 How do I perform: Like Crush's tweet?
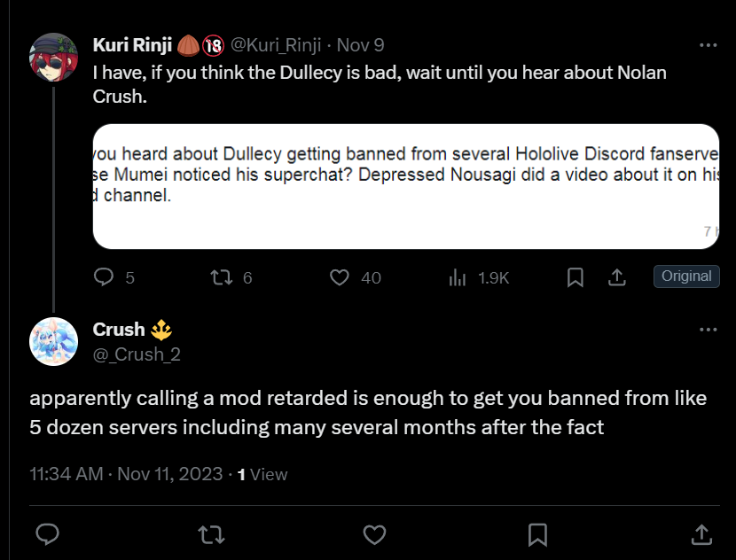coord(374,534)
